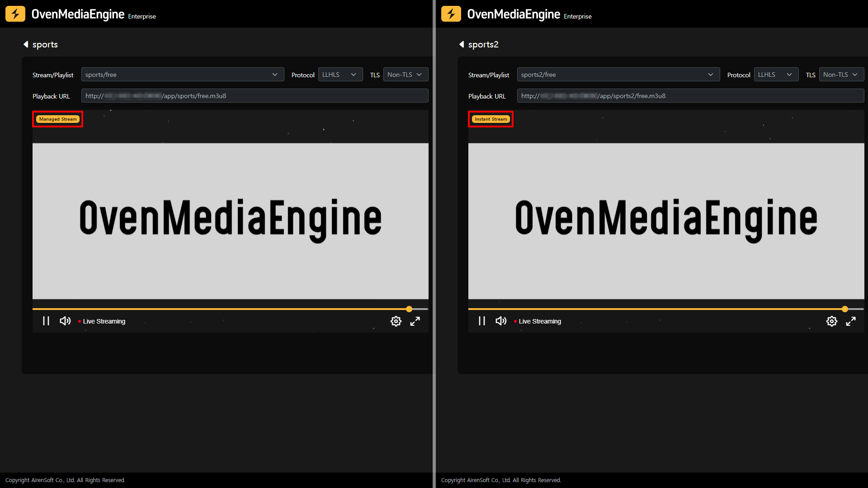Open settings gear in sports player
The width and height of the screenshot is (868, 488).
[396, 321]
